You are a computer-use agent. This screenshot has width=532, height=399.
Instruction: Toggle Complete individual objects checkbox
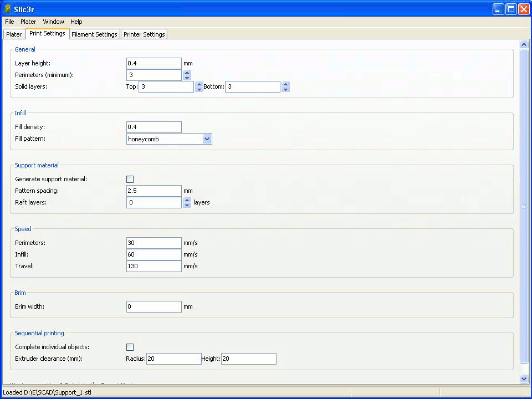click(130, 347)
